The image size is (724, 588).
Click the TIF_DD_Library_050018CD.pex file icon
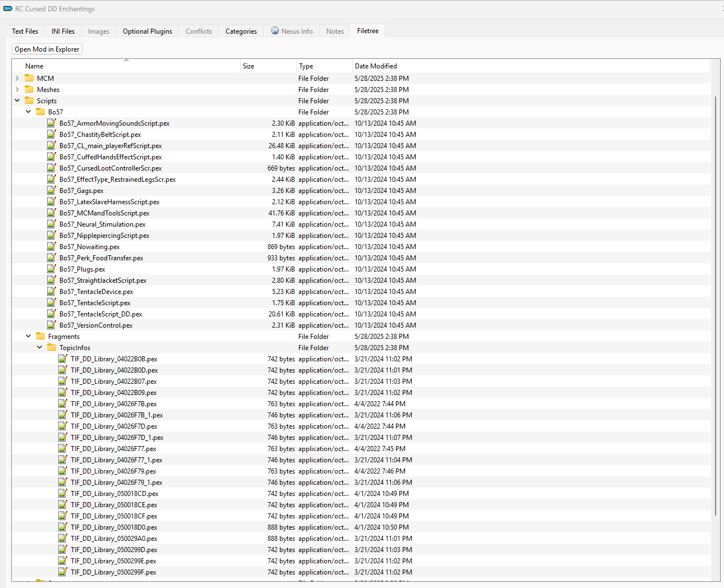pyautogui.click(x=63, y=493)
